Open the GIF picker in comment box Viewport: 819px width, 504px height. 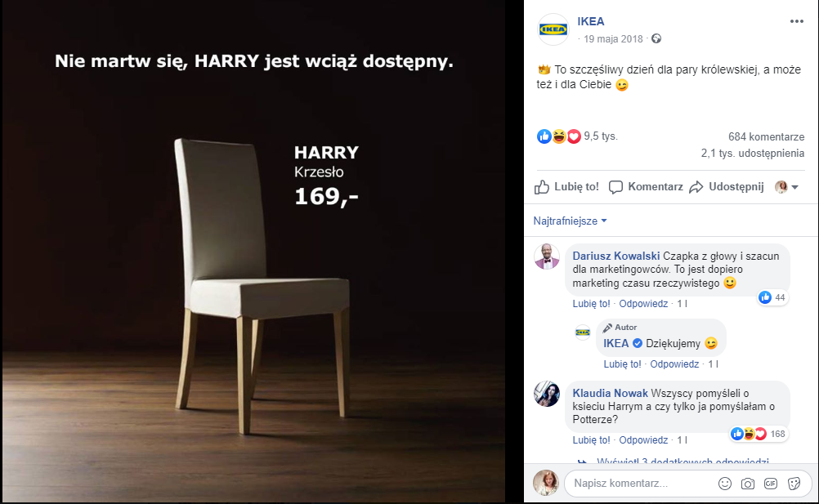point(770,484)
